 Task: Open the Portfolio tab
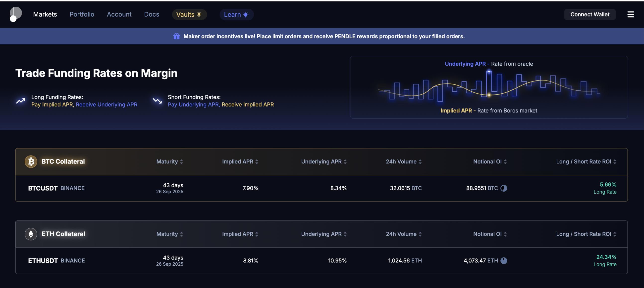(x=82, y=14)
